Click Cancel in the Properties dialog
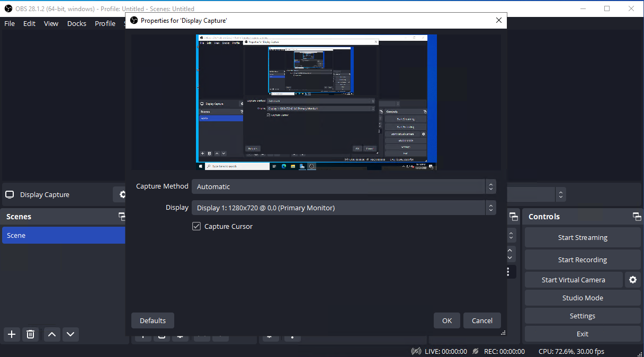The width and height of the screenshot is (644, 357). click(x=482, y=320)
